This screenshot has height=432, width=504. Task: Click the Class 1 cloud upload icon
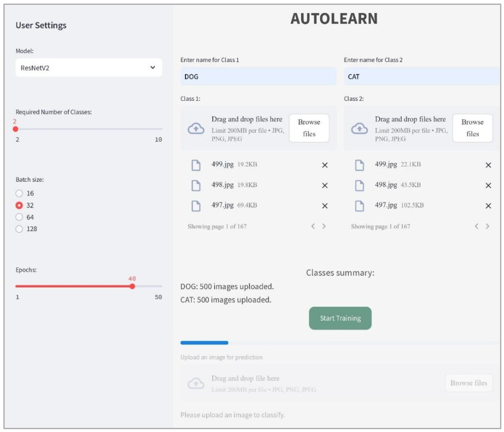pos(196,129)
